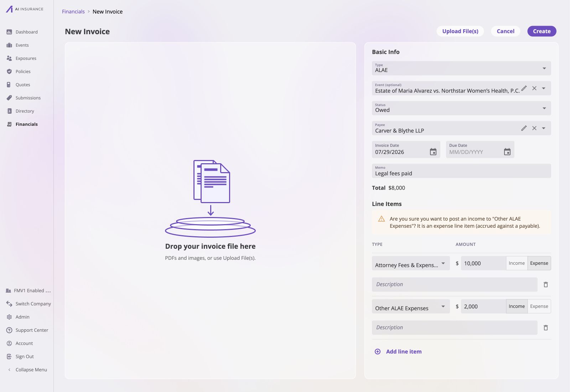Delete the Other ALAE Expenses line item

(x=546, y=328)
